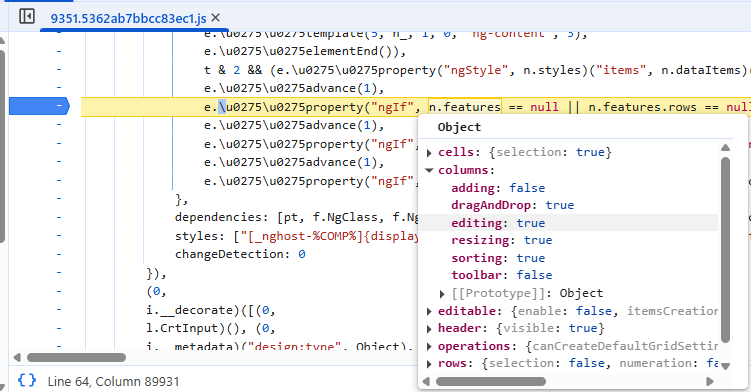Select the 'sorting: true' property row
Screen dimensions: 751x392
pos(498,258)
